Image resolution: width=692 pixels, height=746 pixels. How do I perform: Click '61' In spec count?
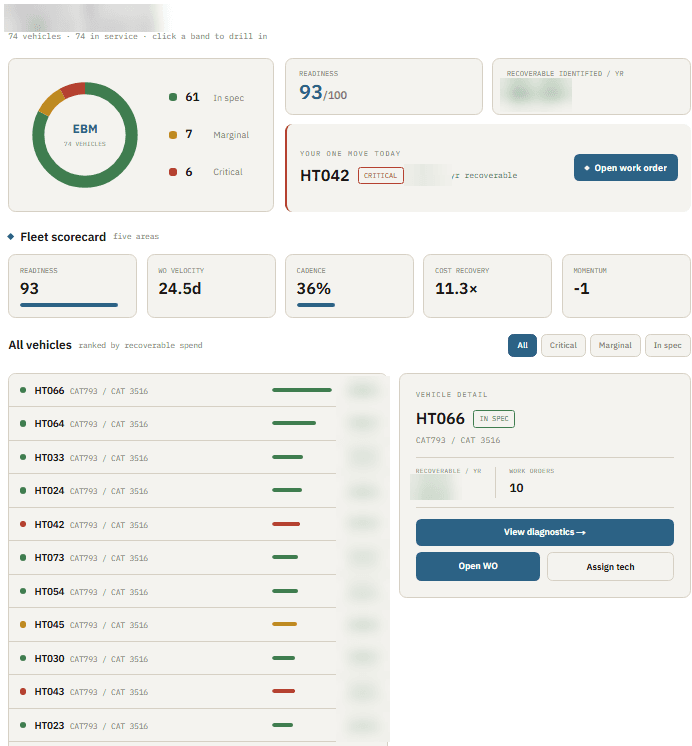192,97
